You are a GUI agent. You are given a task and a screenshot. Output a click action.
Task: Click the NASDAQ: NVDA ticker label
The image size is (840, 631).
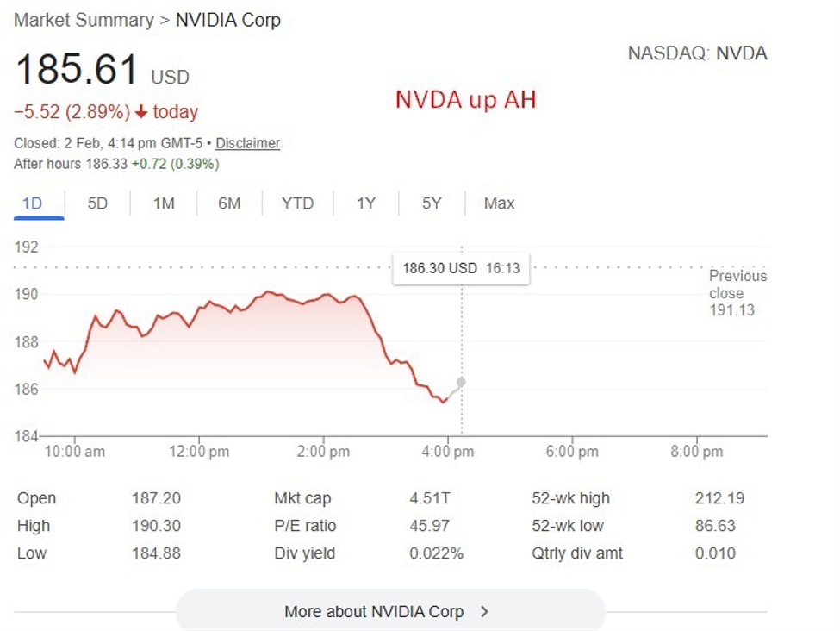pos(697,53)
